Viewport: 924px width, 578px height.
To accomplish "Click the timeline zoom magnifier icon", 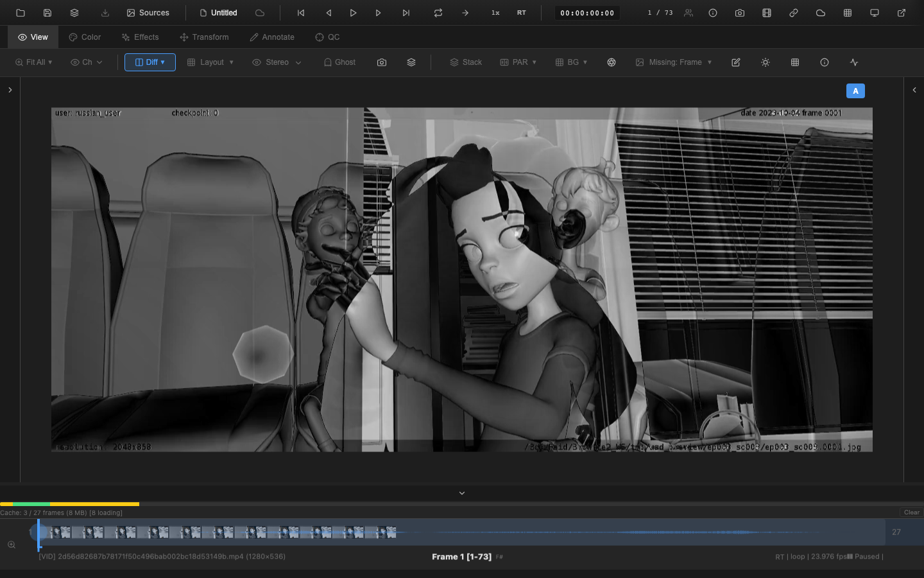I will pyautogui.click(x=12, y=545).
